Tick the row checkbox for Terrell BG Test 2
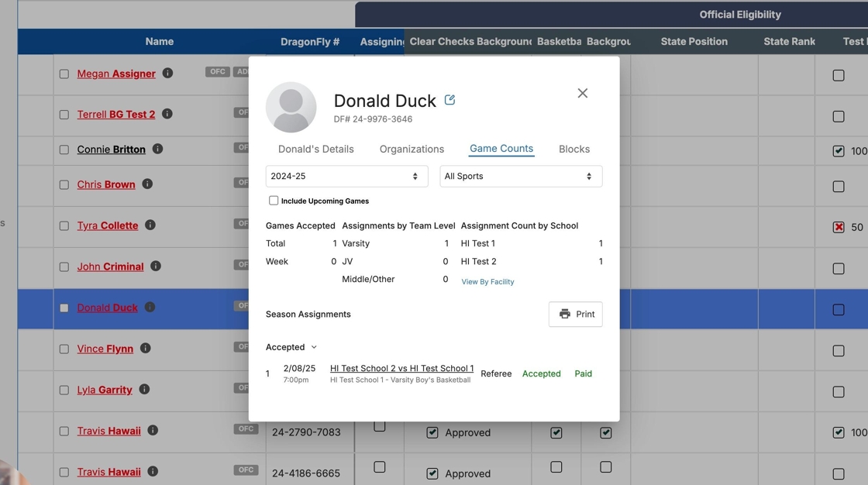Image resolution: width=868 pixels, height=485 pixels. click(64, 115)
